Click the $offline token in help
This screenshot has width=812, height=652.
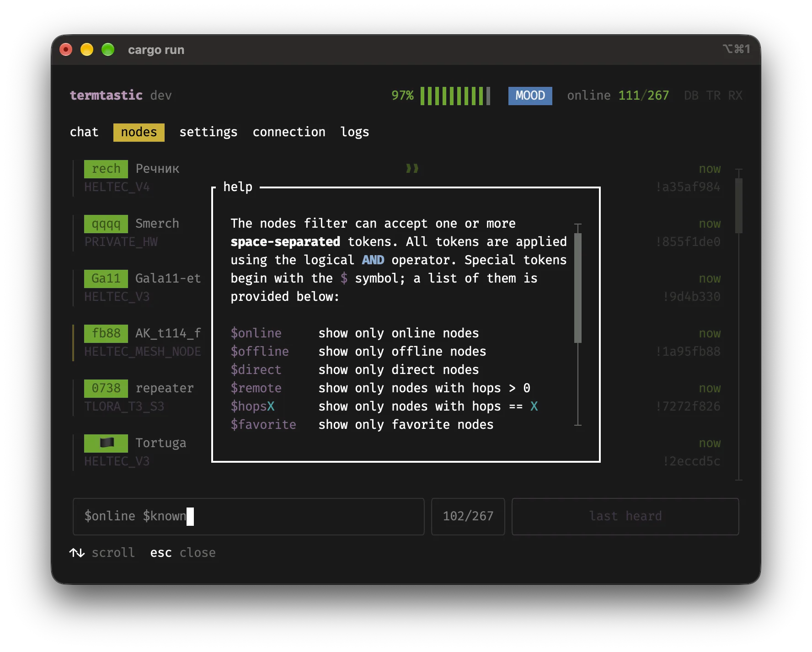pos(260,352)
